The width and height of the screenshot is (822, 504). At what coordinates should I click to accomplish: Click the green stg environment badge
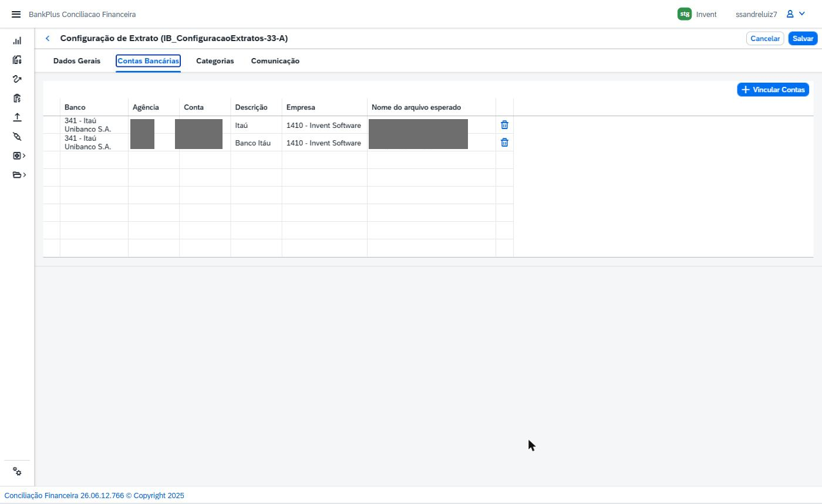click(x=685, y=14)
